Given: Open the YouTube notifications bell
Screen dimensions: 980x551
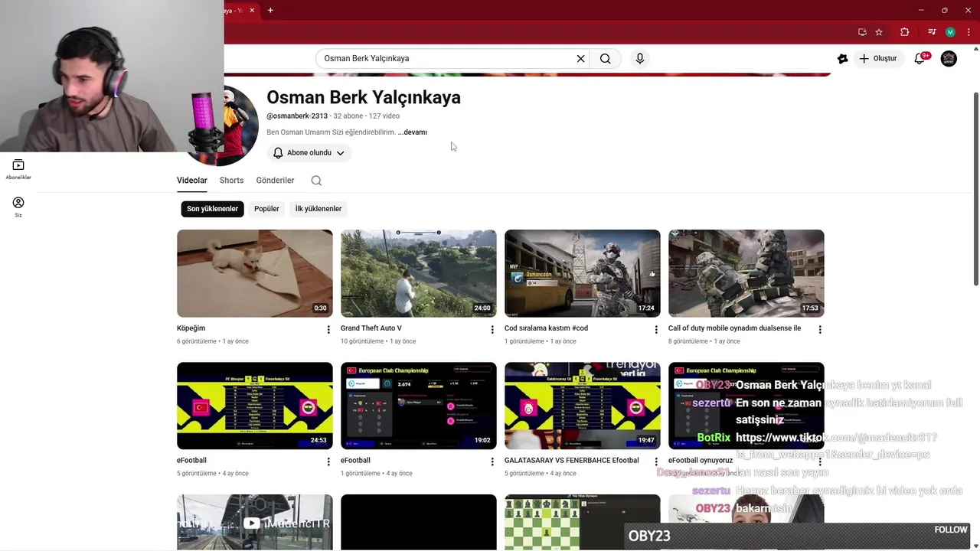Looking at the screenshot, I should click(x=920, y=58).
